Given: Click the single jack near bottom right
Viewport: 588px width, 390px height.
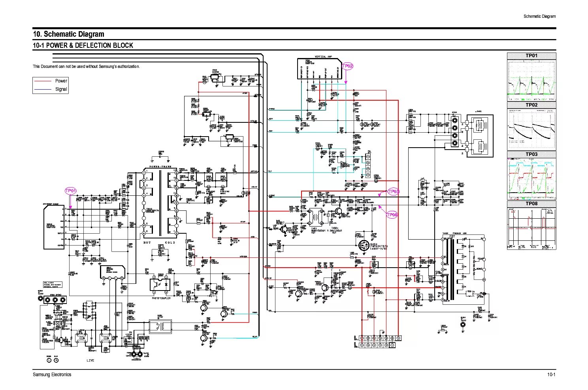Looking at the screenshot, I should [x=463, y=324].
